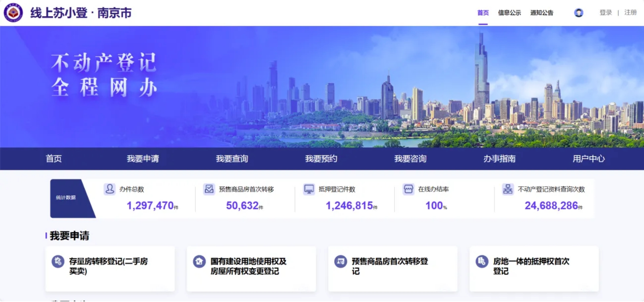The width and height of the screenshot is (644, 302).
Task: Click the 注册 register link
Action: pyautogui.click(x=630, y=13)
